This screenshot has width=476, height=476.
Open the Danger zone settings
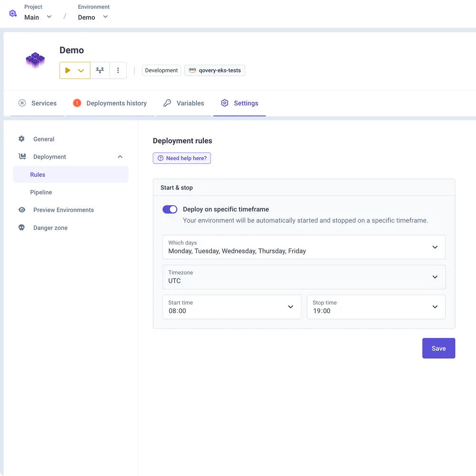click(71, 228)
